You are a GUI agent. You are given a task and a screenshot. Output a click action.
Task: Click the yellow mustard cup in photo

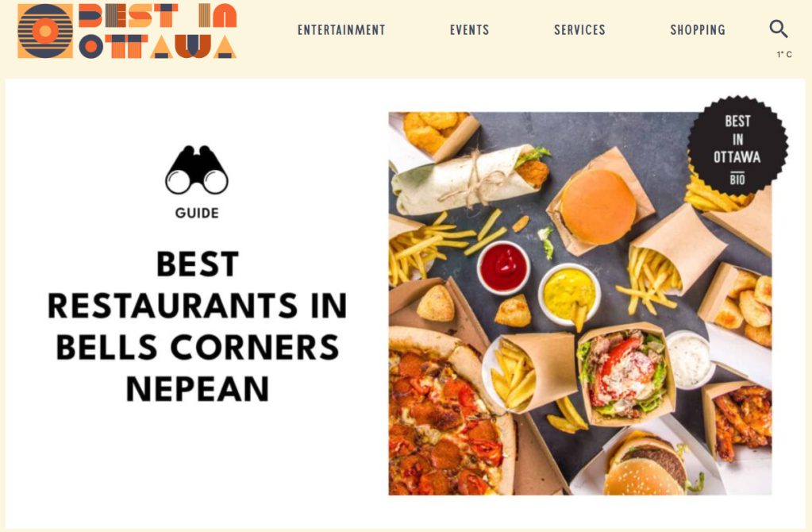[x=569, y=294]
